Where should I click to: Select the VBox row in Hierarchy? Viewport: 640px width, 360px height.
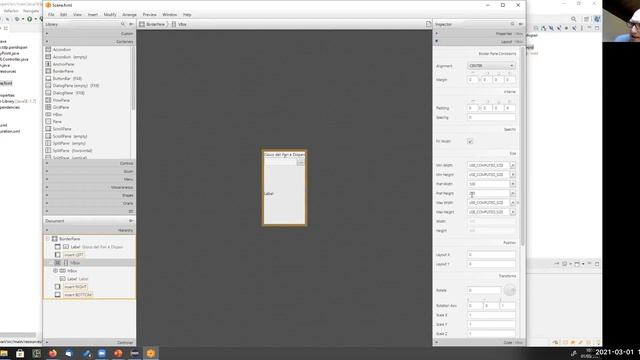pos(89,263)
